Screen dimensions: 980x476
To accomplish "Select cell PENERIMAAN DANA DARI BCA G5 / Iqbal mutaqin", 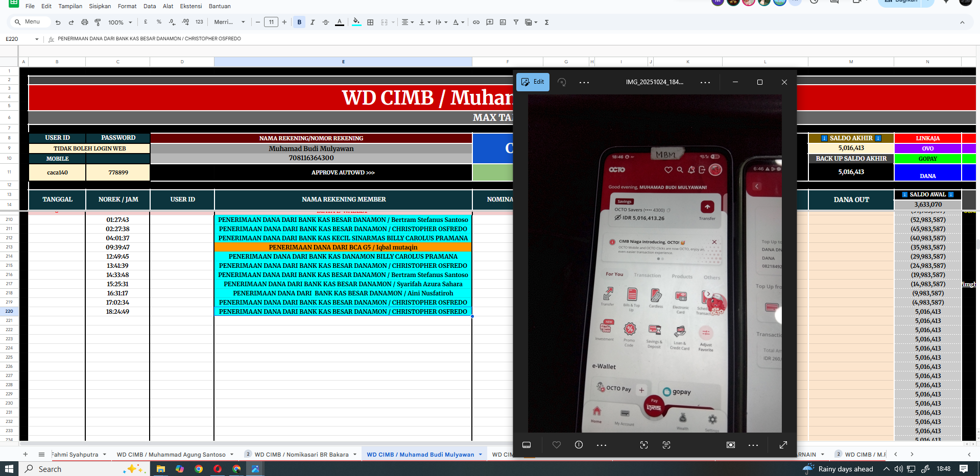I will (343, 247).
